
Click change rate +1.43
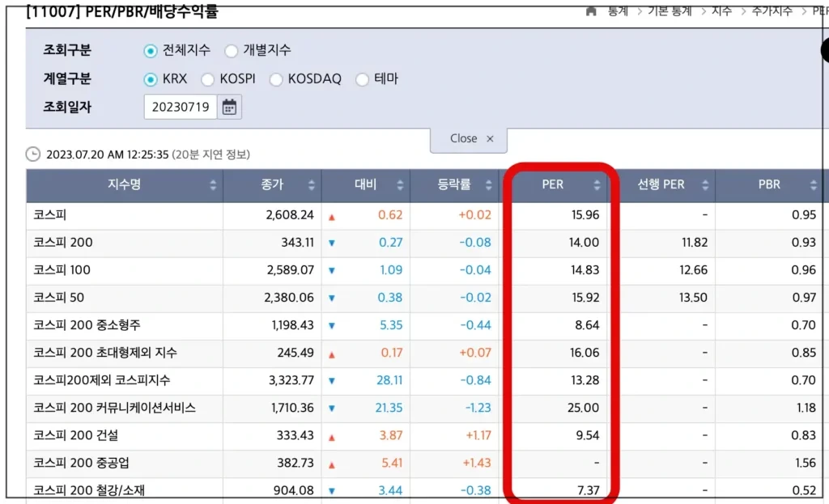coord(477,463)
